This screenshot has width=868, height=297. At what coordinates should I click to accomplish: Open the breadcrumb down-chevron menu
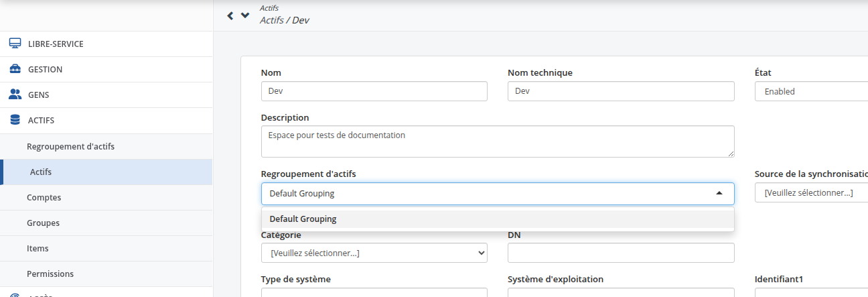(245, 15)
